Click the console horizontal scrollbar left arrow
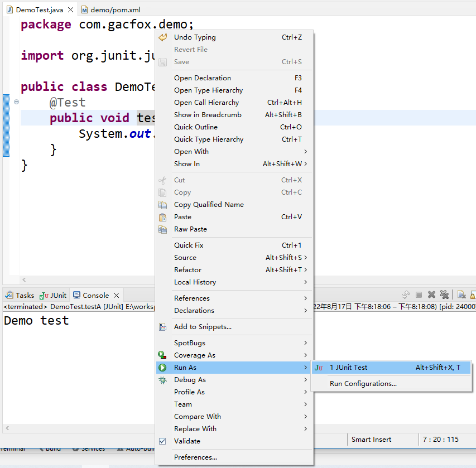Viewport: 476px width, 468px height. pyautogui.click(x=7, y=428)
